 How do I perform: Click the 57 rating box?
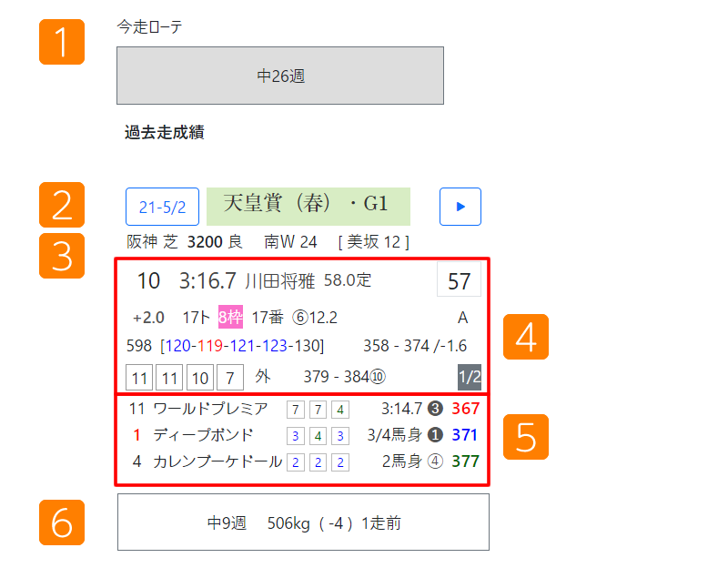[x=460, y=281]
